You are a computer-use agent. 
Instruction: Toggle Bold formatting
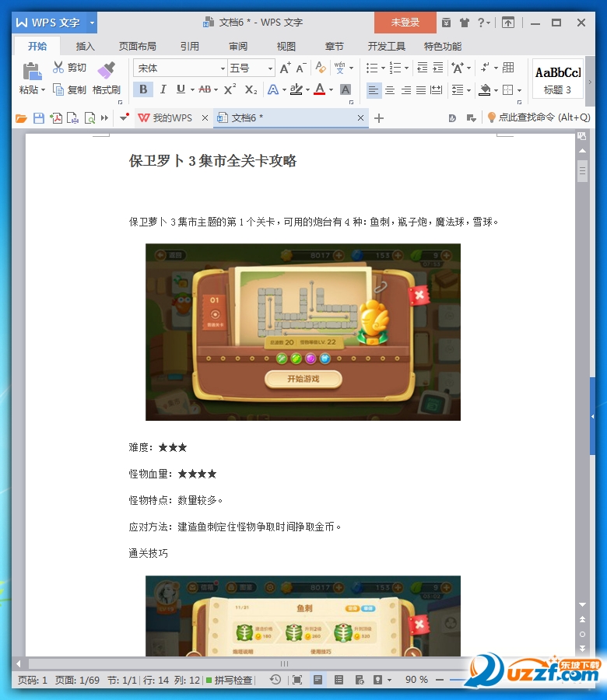click(143, 89)
